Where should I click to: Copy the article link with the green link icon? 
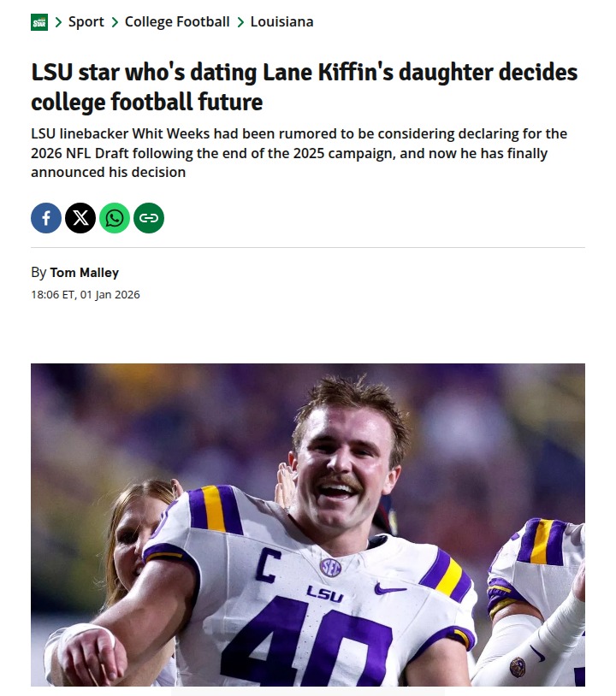[149, 218]
